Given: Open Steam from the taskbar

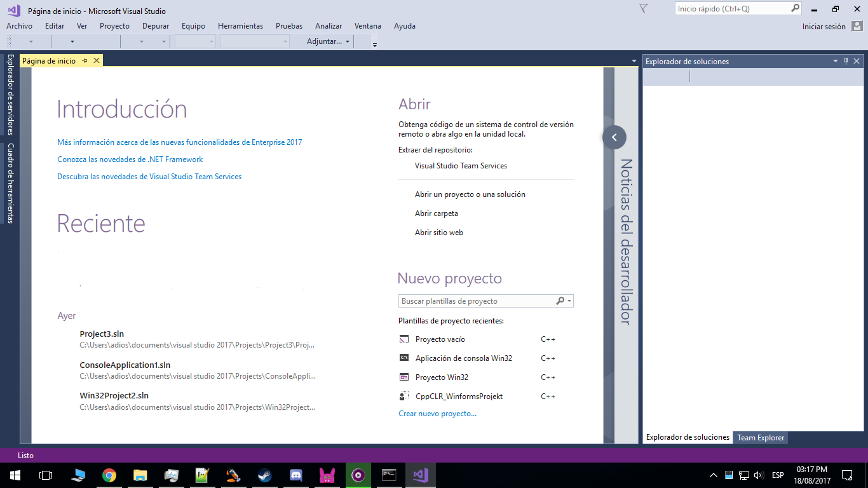Looking at the screenshot, I should 264,475.
